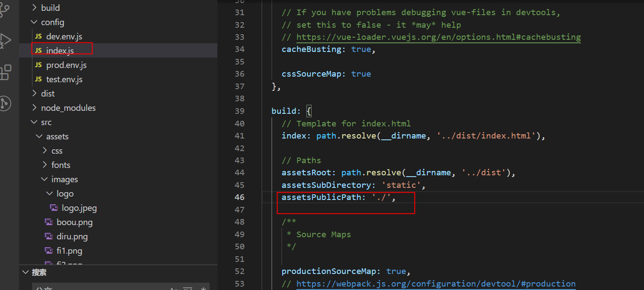Open the Run and Debug view icon
644x290 pixels.
[4, 41]
